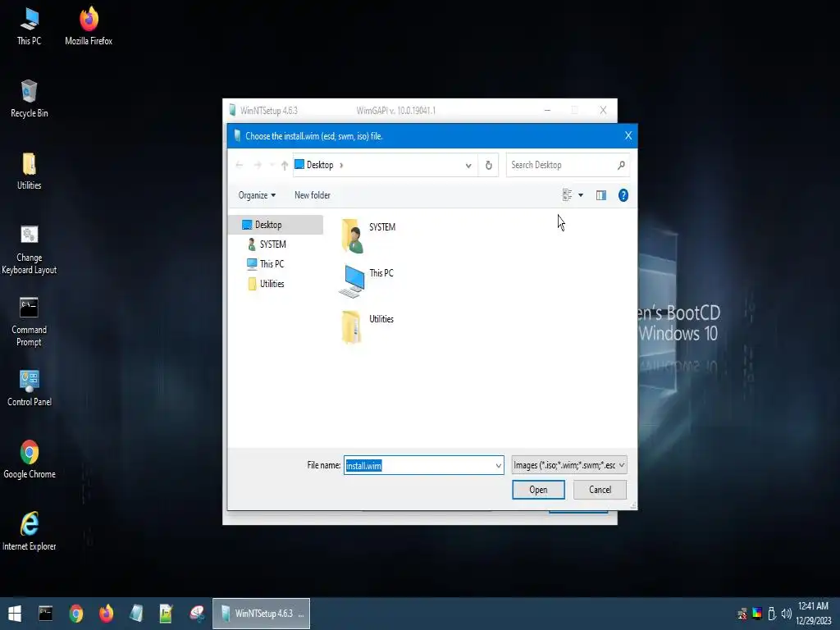Click the Cancel button

click(600, 490)
